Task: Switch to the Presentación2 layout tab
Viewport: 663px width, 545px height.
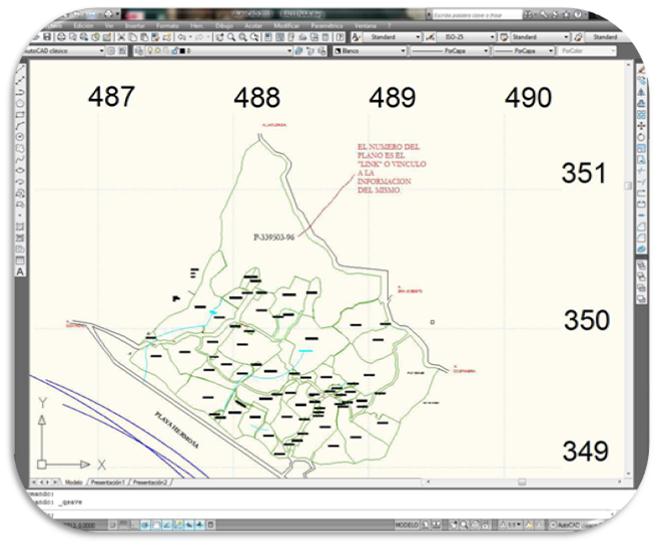Action: click(150, 482)
